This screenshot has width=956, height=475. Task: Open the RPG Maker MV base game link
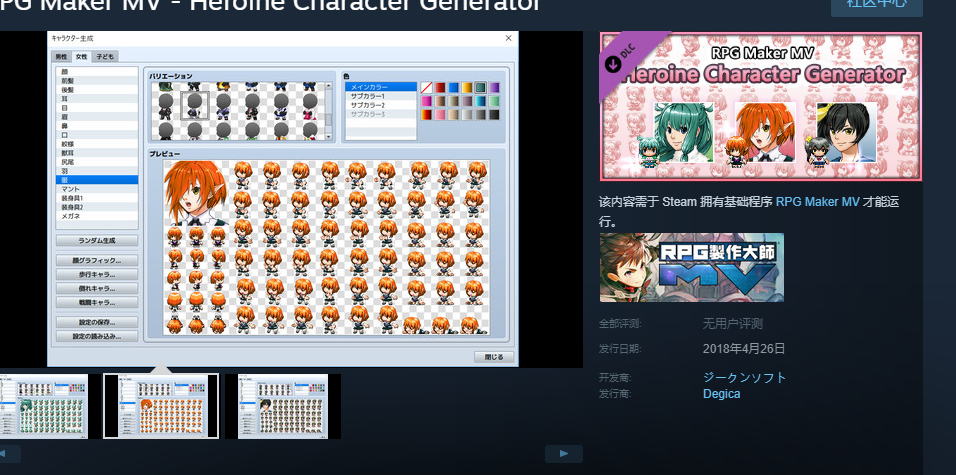point(818,202)
